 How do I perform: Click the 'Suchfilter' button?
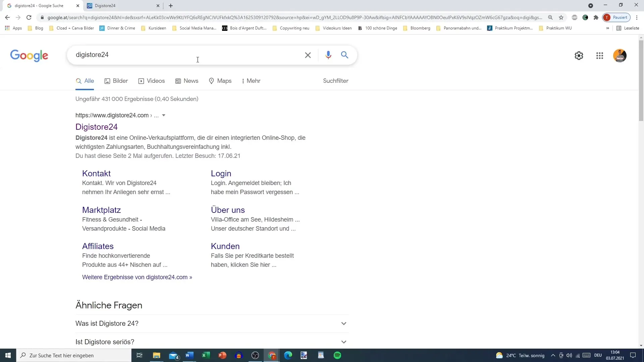[x=336, y=81]
